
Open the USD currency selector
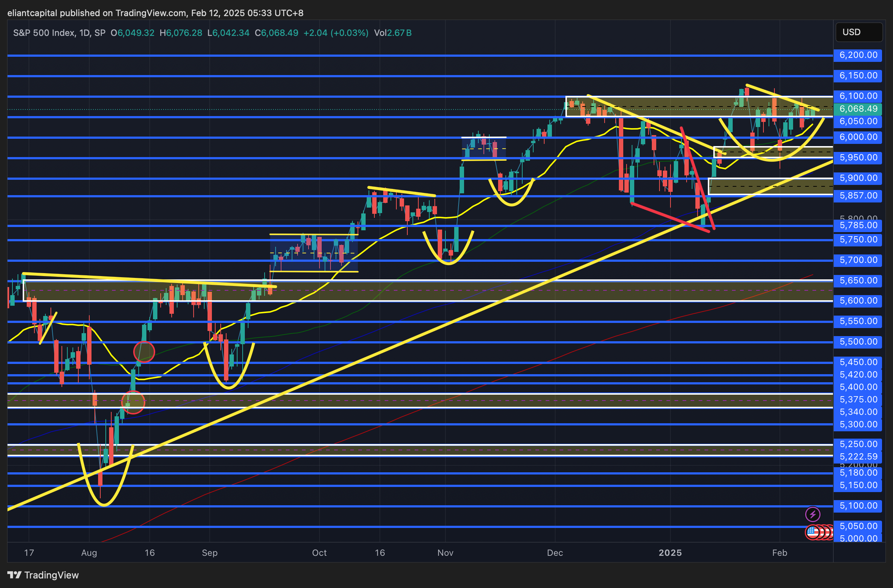pos(859,32)
